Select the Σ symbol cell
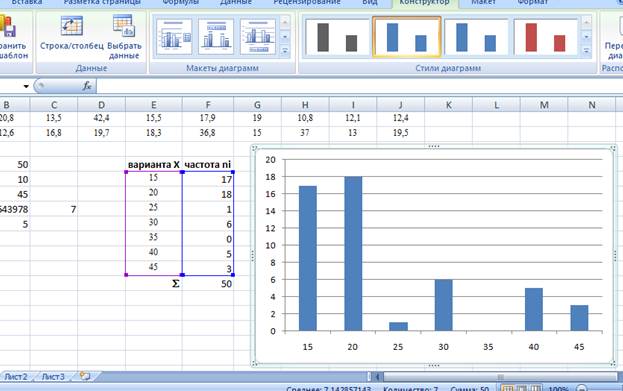The width and height of the screenshot is (623, 391). point(153,283)
